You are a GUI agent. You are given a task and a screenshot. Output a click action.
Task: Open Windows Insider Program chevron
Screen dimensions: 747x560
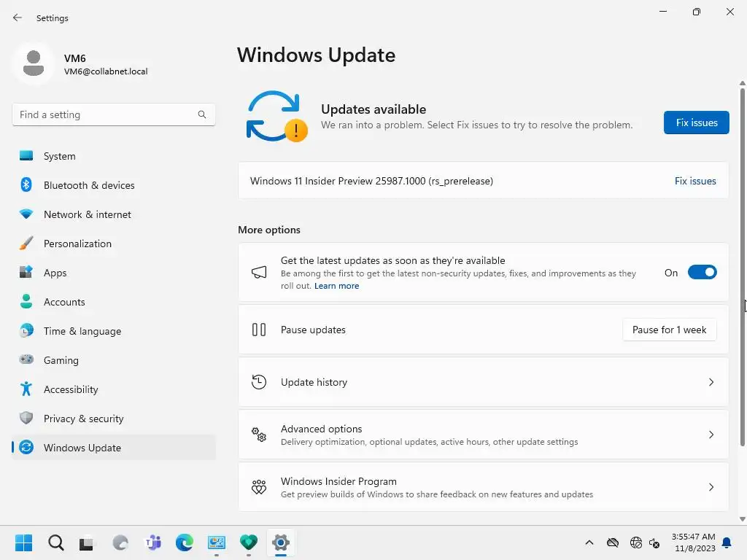[711, 486]
